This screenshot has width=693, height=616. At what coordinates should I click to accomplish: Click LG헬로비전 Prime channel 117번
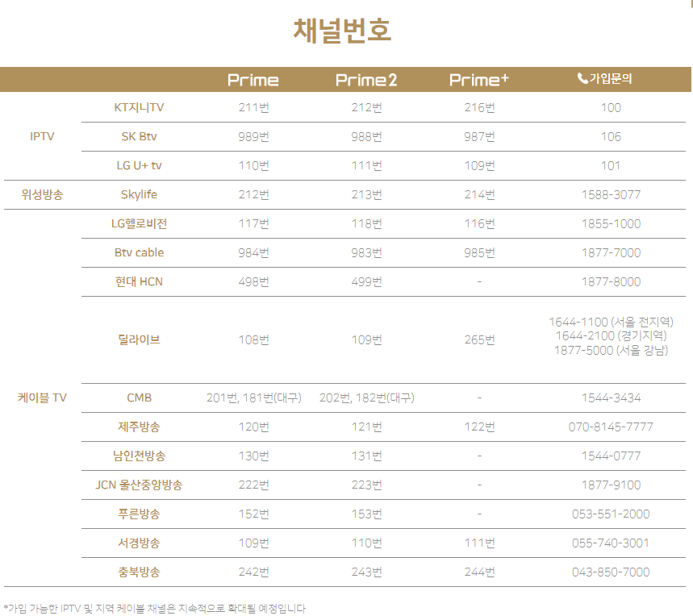(253, 224)
